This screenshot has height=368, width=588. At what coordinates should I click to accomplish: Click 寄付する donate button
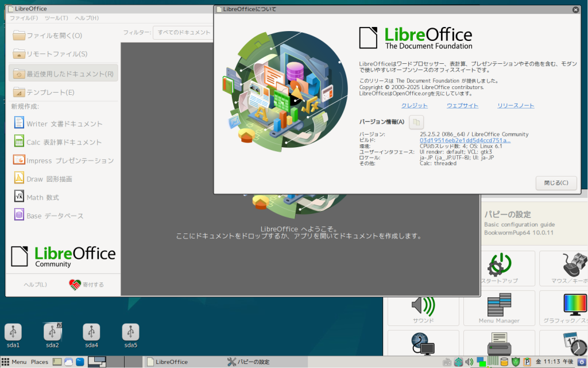point(87,285)
